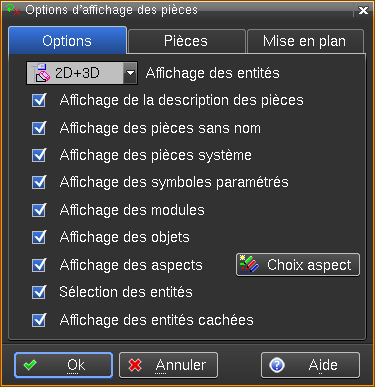Open the 2D+3D dropdown arrow

[130, 73]
